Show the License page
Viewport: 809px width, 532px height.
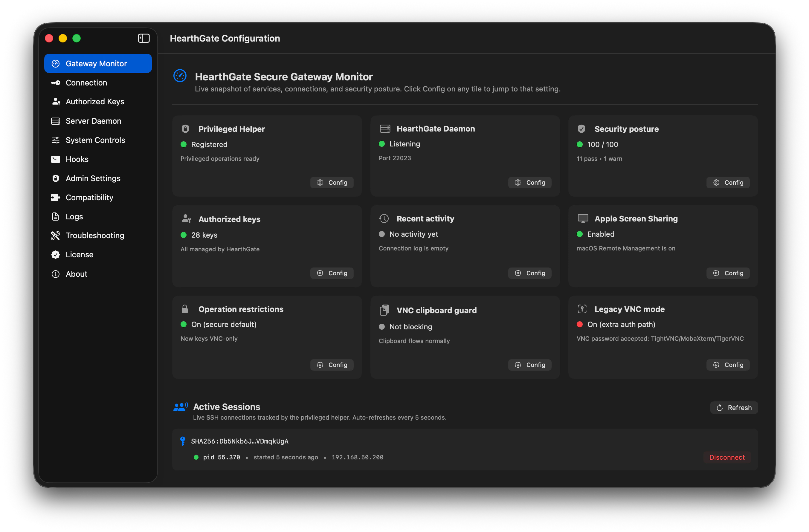tap(98, 254)
